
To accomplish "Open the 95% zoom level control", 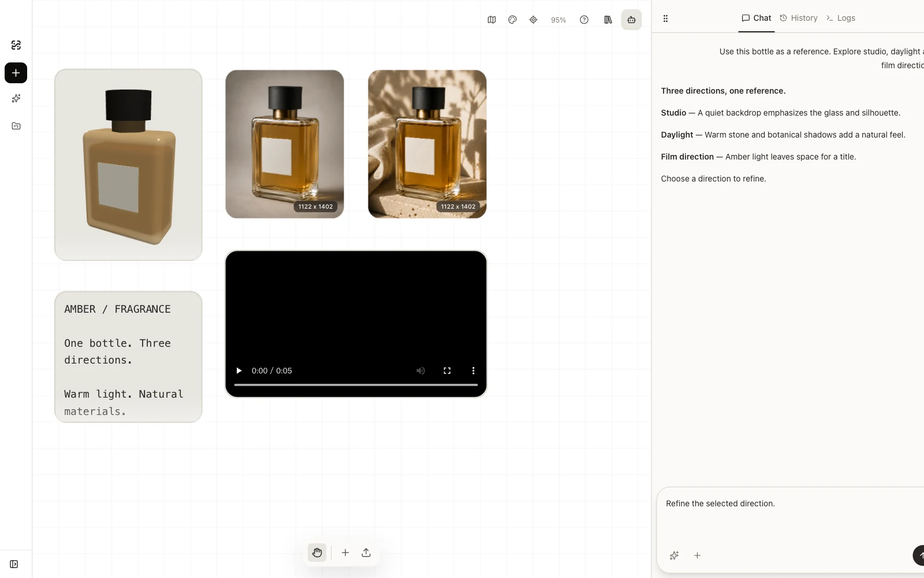I will pos(558,20).
